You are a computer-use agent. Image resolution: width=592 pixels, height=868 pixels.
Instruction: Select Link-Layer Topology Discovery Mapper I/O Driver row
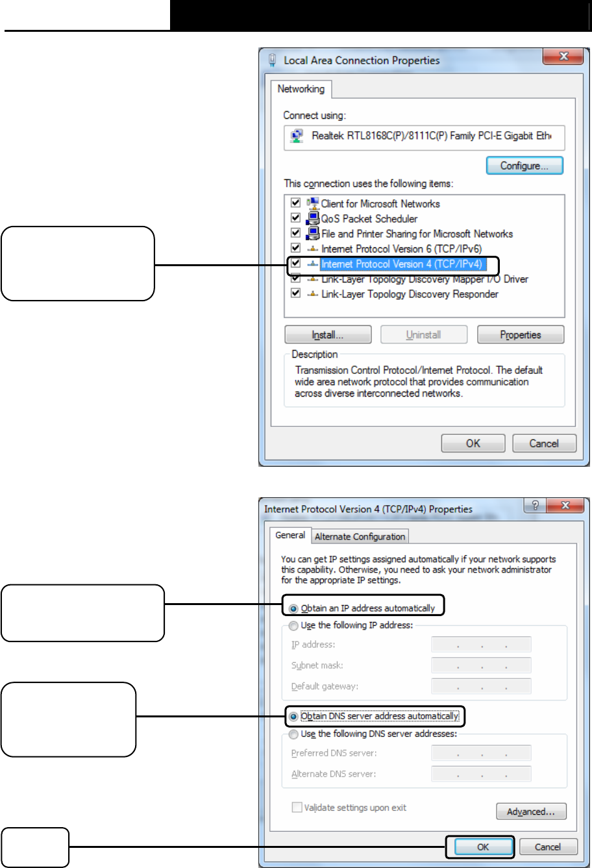(425, 279)
